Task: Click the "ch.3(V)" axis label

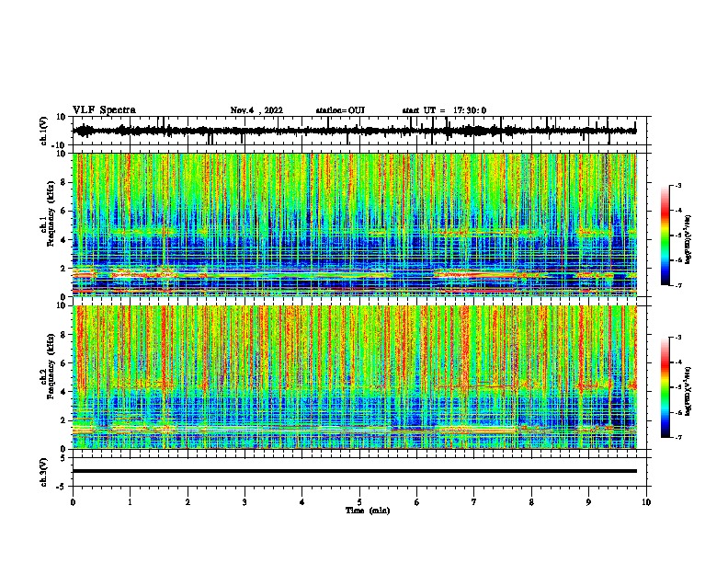Action: 44,472
